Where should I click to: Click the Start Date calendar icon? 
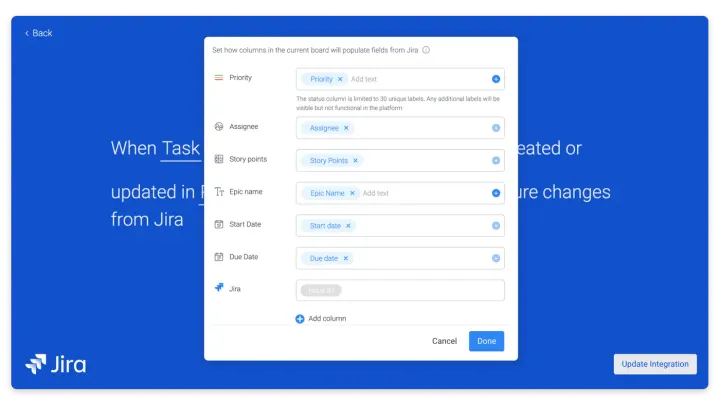(219, 225)
